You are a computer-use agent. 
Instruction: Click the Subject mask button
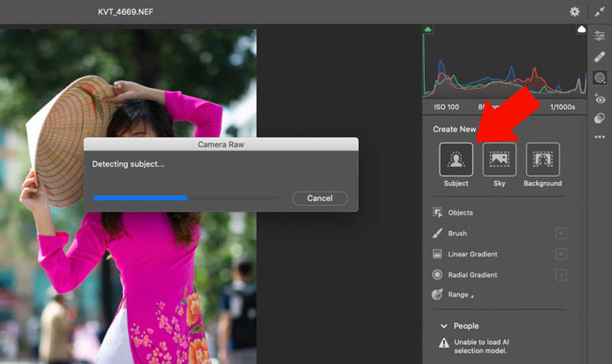tap(456, 159)
